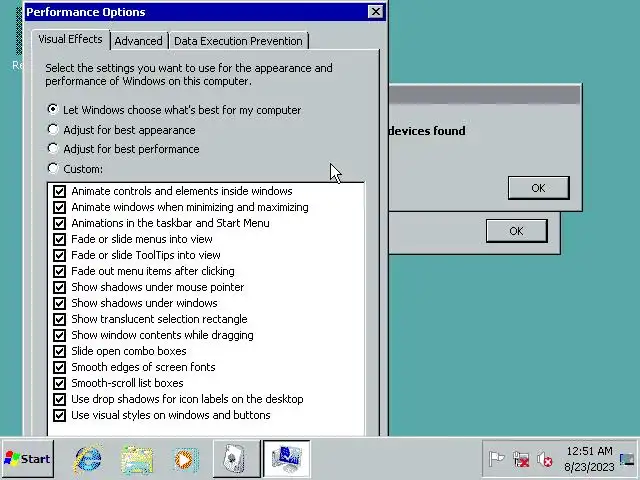The width and height of the screenshot is (640, 480).
Task: Toggle Fade or slide menus into view
Action: click(x=60, y=239)
